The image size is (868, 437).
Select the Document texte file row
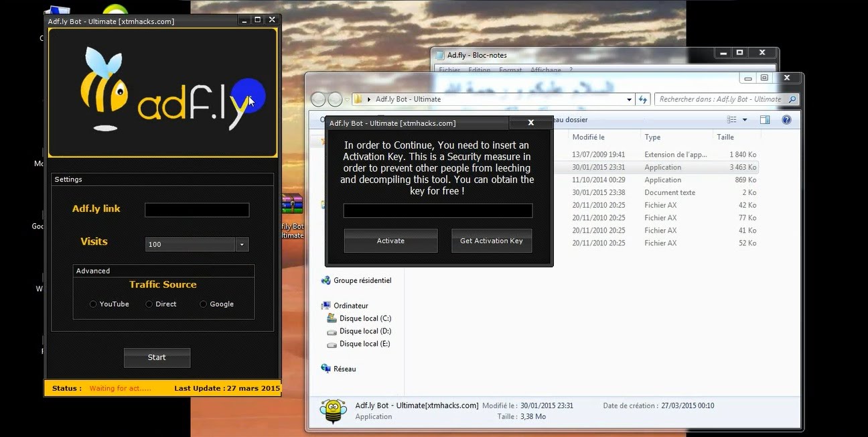[x=656, y=193]
